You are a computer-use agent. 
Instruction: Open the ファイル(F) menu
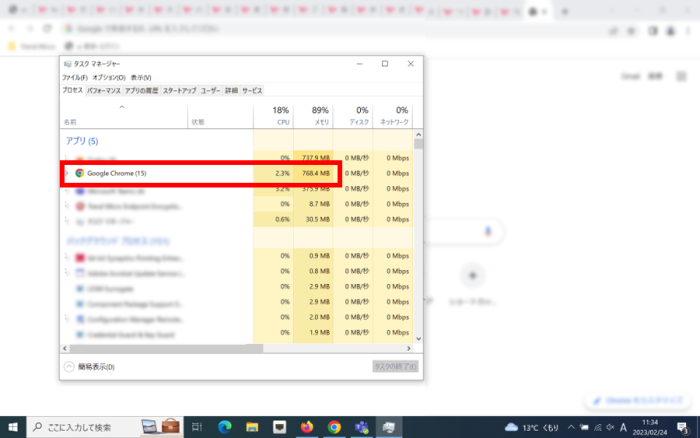pyautogui.click(x=74, y=77)
